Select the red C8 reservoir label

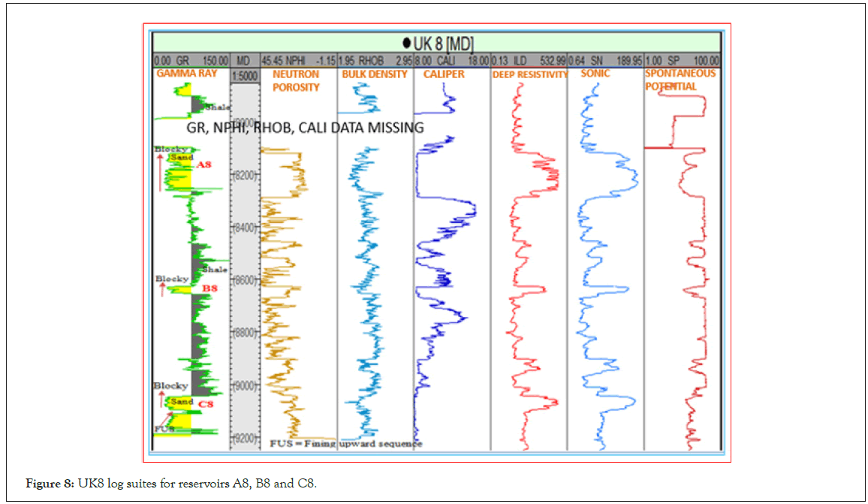206,405
